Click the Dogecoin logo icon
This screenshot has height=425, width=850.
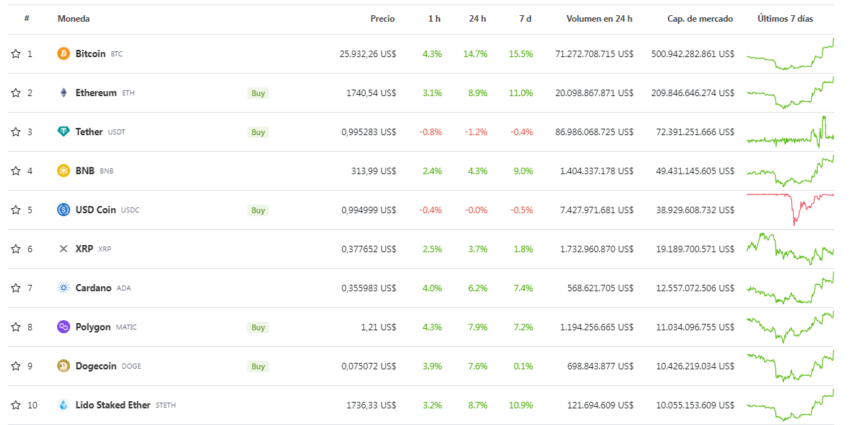[64, 366]
